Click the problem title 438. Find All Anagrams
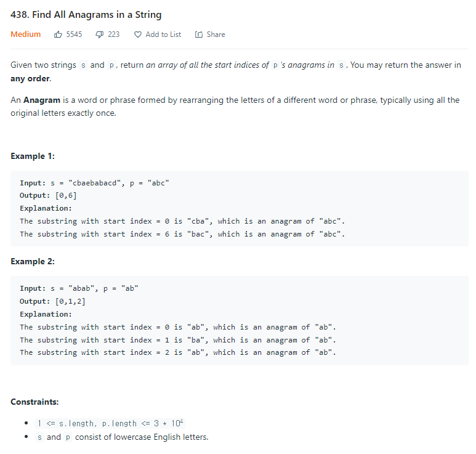Image resolution: width=476 pixels, height=454 pixels. point(86,15)
